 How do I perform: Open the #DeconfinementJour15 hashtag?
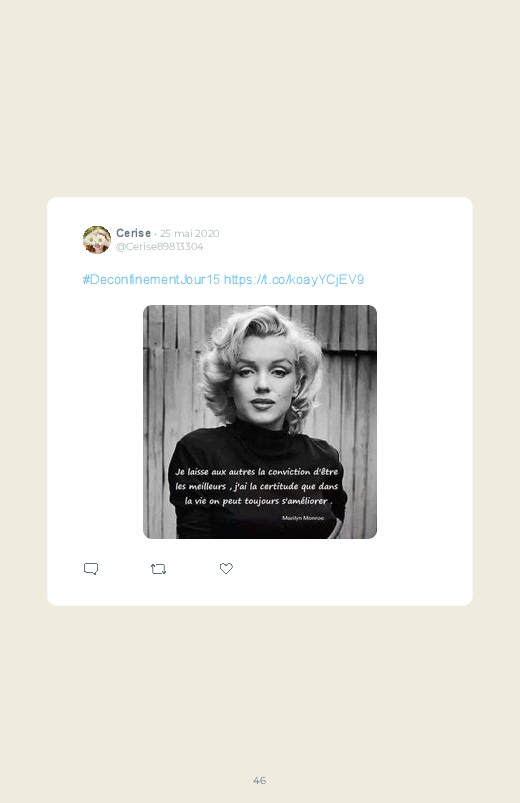(151, 280)
